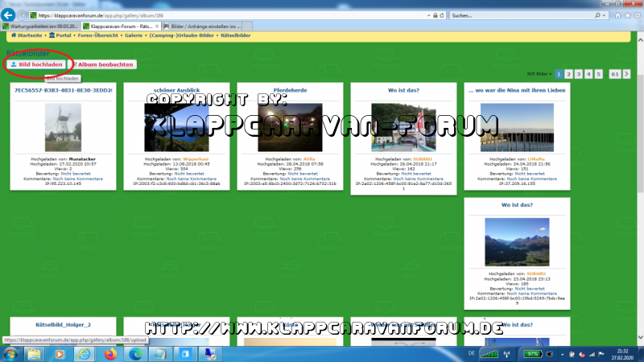Jump to last gallery page 61

(x=615, y=74)
